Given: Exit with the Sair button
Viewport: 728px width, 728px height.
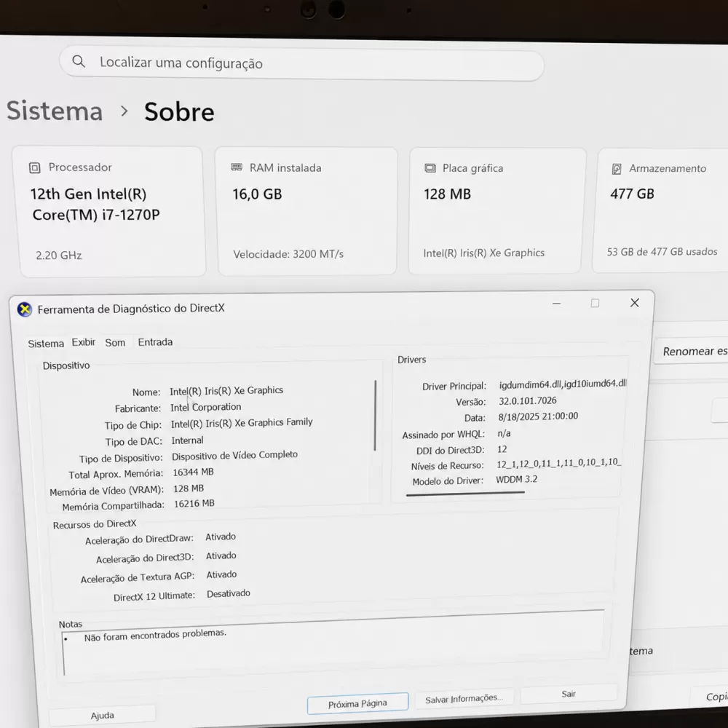Looking at the screenshot, I should point(569,694).
